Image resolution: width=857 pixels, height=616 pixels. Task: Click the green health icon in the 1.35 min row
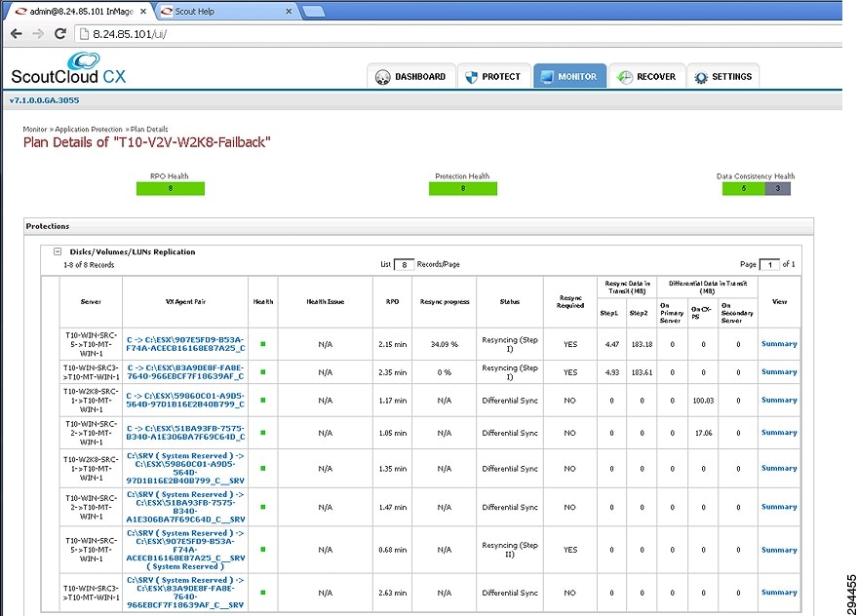[263, 469]
